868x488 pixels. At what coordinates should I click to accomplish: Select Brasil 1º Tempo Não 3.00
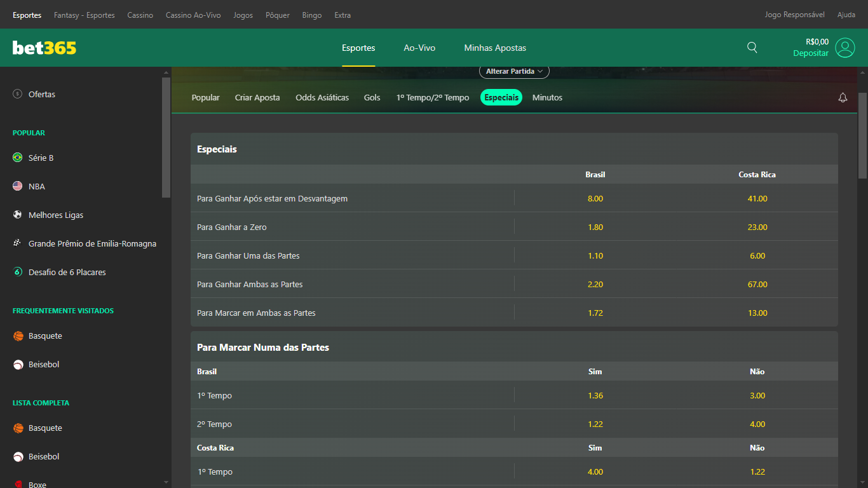[x=757, y=395]
